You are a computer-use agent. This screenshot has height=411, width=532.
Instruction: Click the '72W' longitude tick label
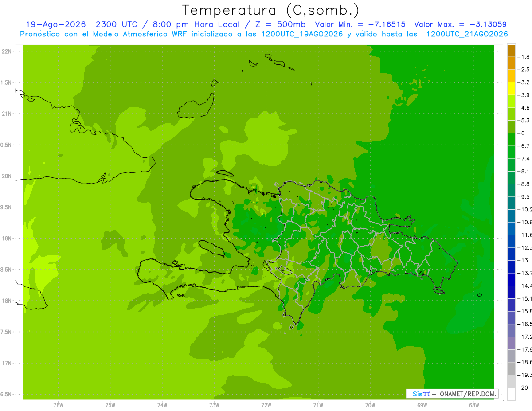click(x=266, y=405)
